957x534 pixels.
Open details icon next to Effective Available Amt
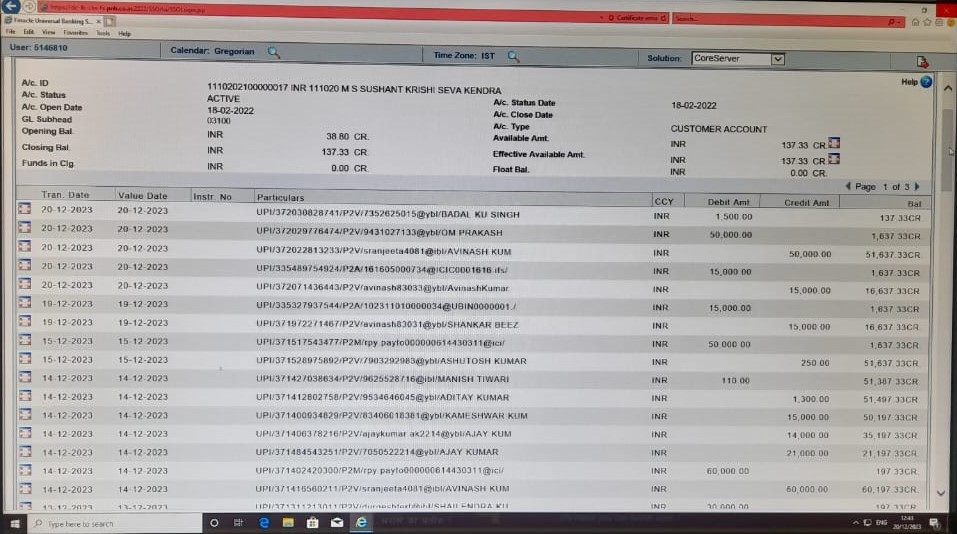833,159
